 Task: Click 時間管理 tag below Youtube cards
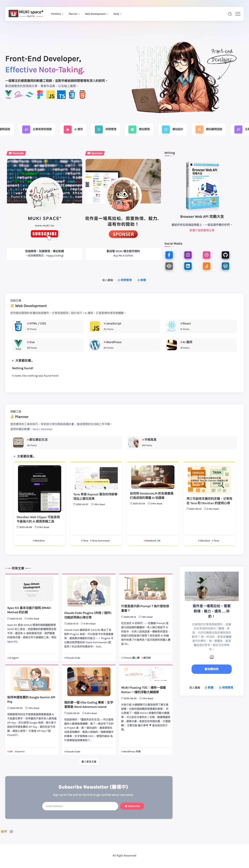[x=124, y=280]
